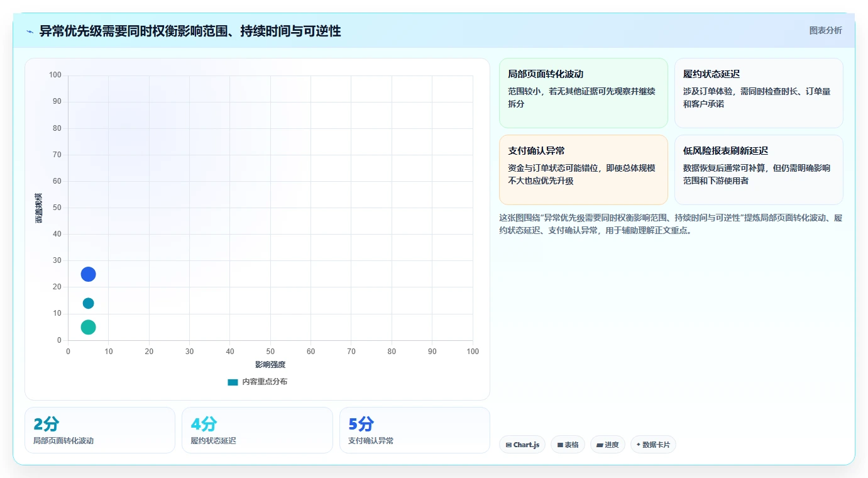Screen dimensions: 868x478
Task: Open the 低风险报表刷新延迟 card
Action: click(759, 170)
